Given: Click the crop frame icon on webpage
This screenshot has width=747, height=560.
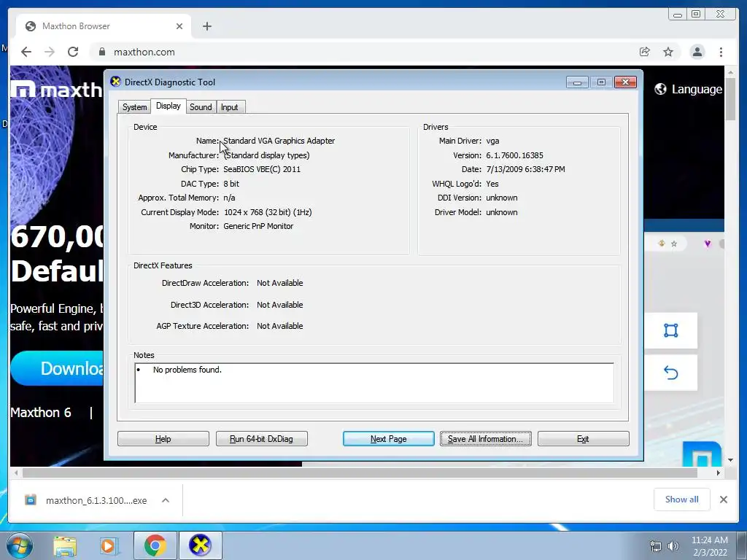Looking at the screenshot, I should click(x=671, y=330).
